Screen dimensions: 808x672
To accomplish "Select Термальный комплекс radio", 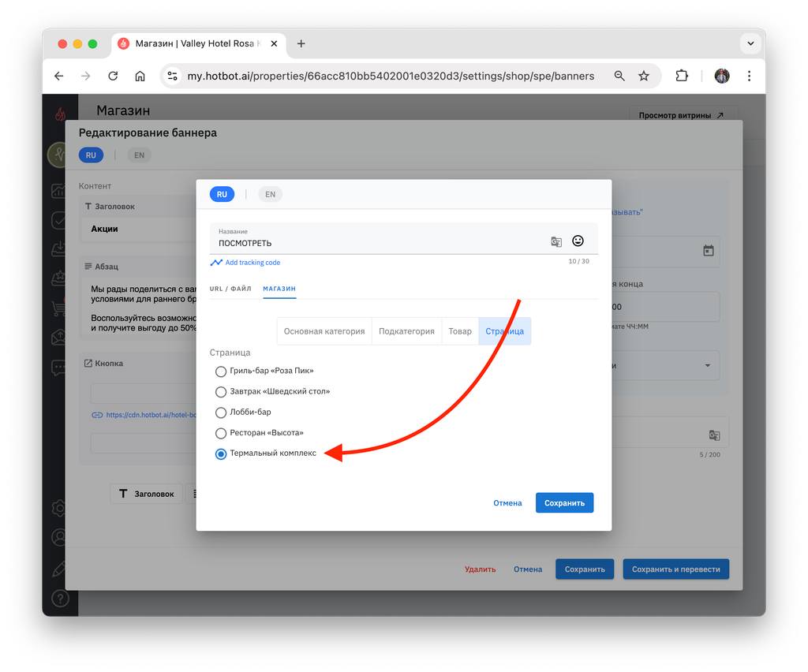I will [221, 454].
